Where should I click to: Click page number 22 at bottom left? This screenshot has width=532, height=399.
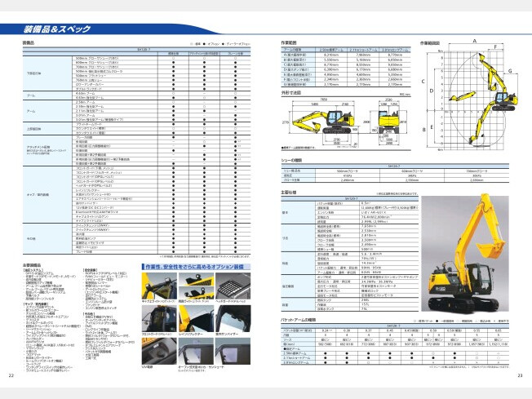click(x=11, y=375)
